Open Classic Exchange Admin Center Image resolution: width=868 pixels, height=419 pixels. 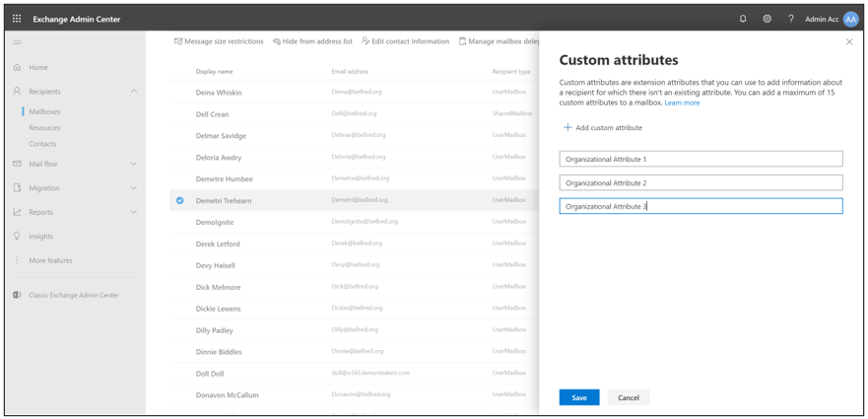(x=73, y=295)
